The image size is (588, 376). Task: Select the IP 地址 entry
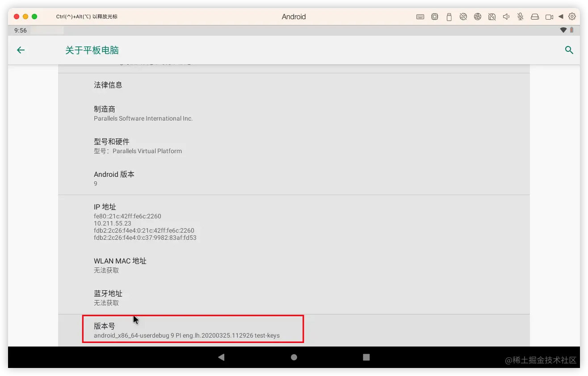[294, 222]
